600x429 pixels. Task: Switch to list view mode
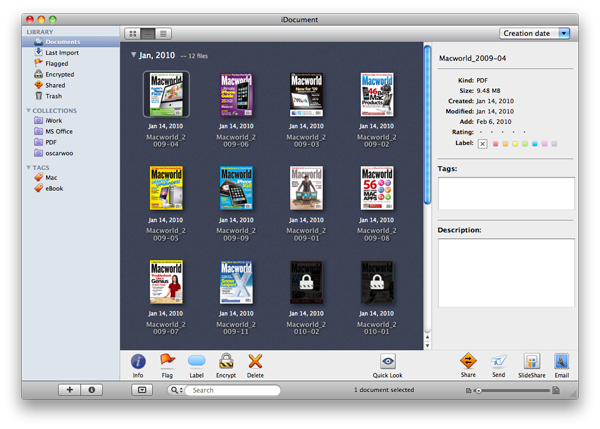pyautogui.click(x=163, y=34)
